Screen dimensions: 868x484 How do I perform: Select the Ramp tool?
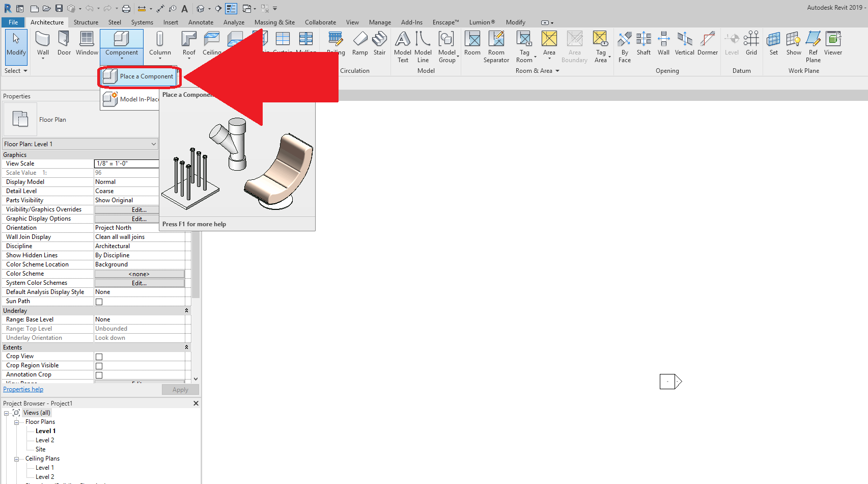tap(360, 43)
